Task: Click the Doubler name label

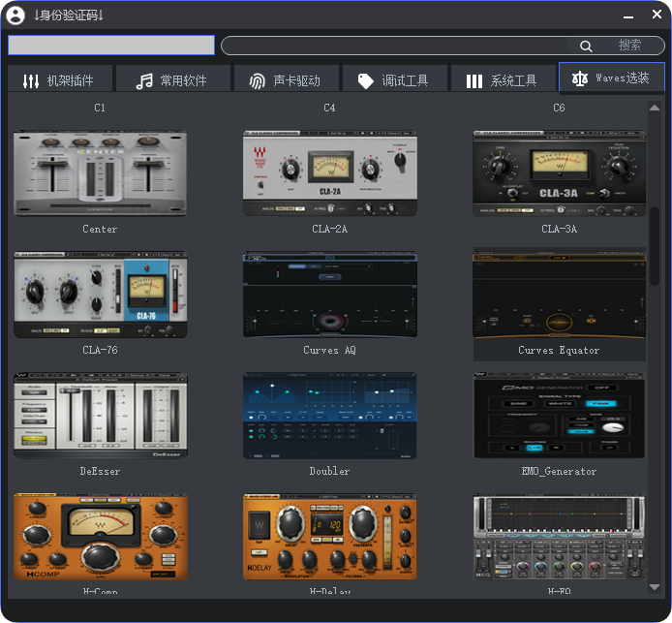Action: point(329,471)
